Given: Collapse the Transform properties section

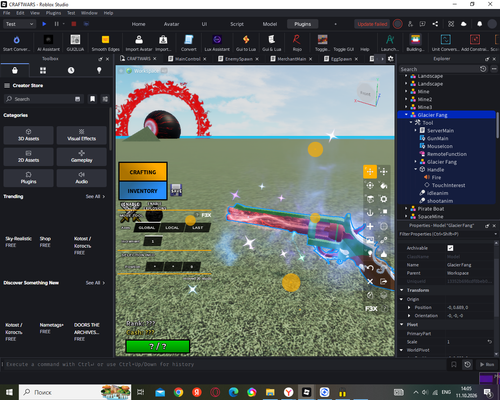Looking at the screenshot, I should (402, 290).
